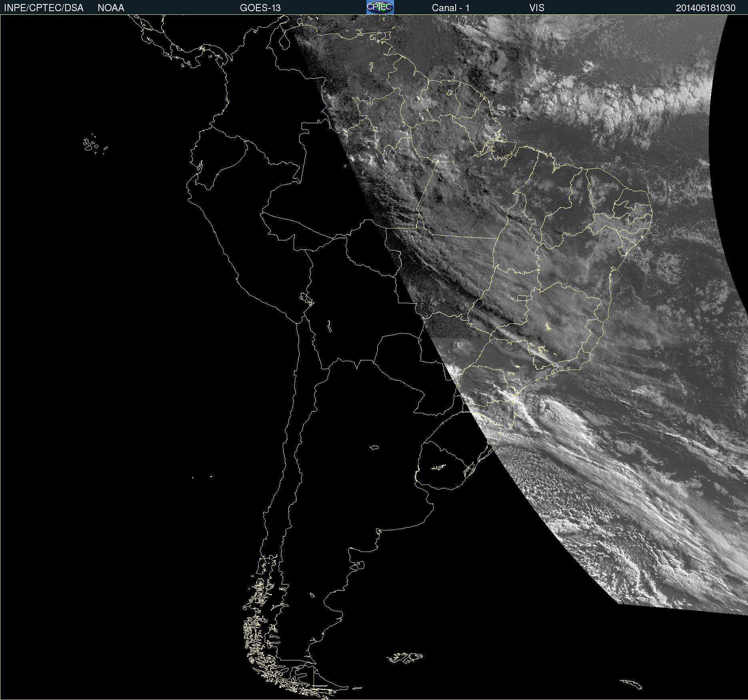This screenshot has height=700, width=748.
Task: Click the Salar de Uyuni outline in Bolivia
Action: coord(329,326)
